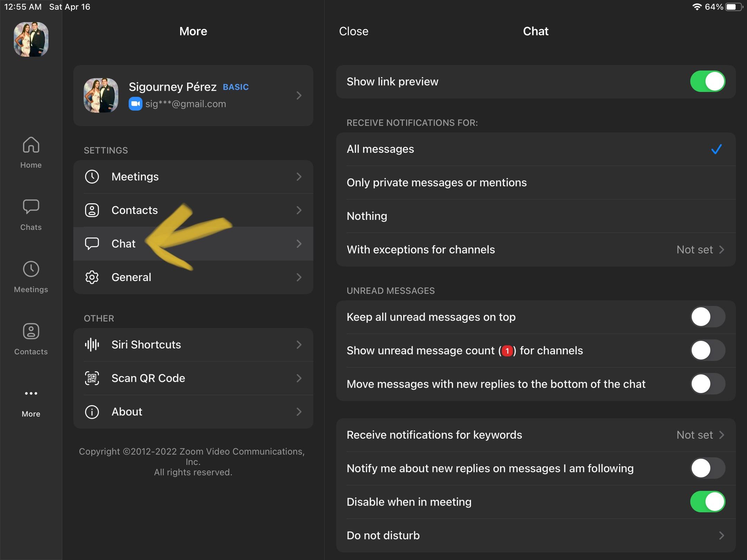Screen dimensions: 747x560
Task: Open the General settings menu item
Action: pyautogui.click(x=193, y=277)
